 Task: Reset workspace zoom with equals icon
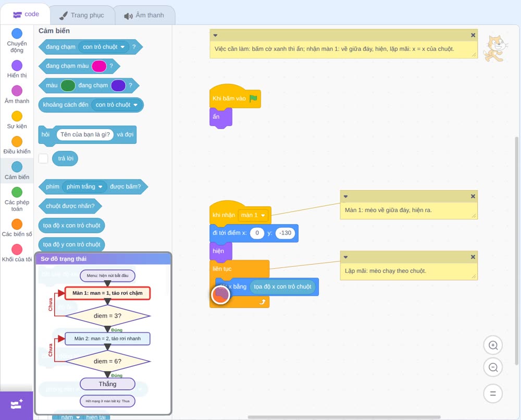(x=493, y=394)
